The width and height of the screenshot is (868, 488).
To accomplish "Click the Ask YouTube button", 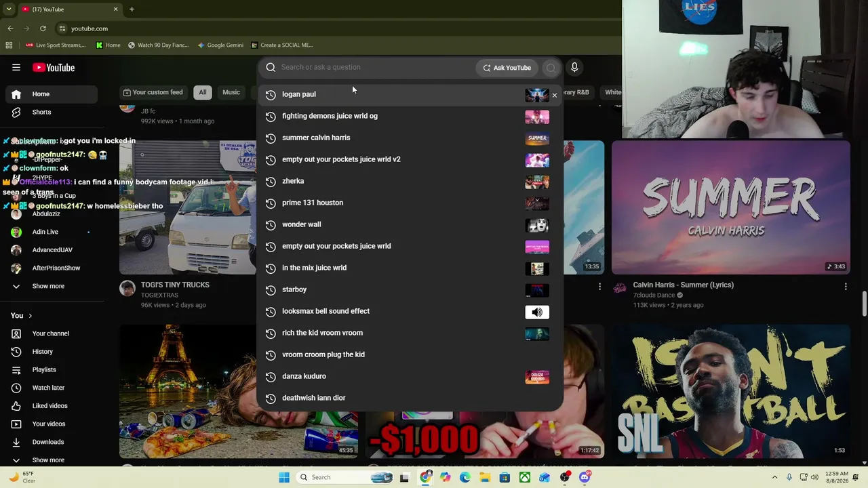I will (507, 68).
